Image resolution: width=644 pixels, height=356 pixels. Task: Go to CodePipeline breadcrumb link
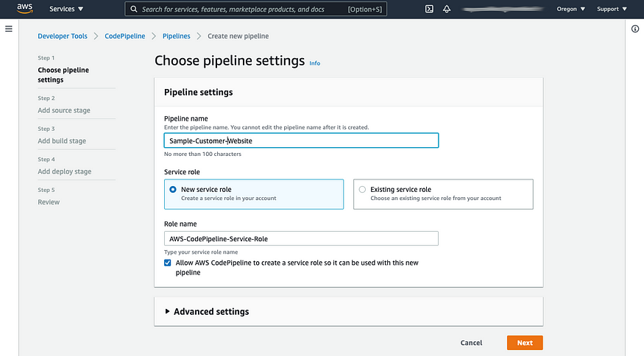(x=125, y=36)
